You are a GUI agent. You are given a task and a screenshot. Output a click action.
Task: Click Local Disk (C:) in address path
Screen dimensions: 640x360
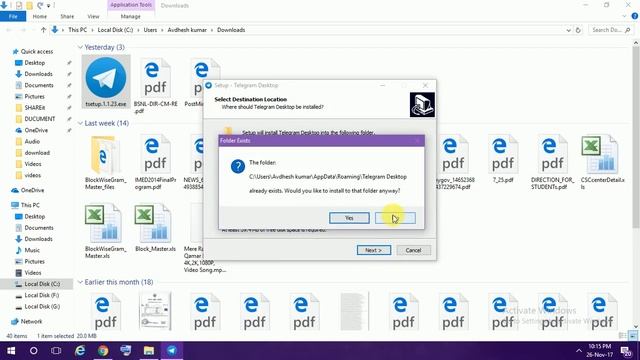pos(115,30)
